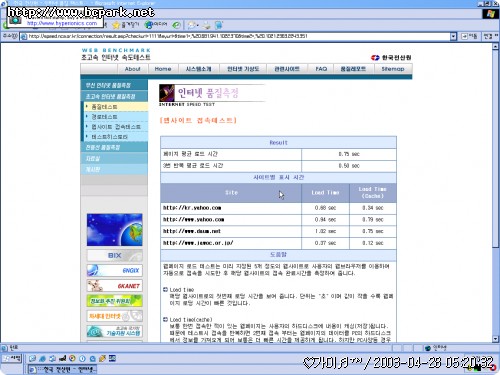500x375 pixels.
Task: Expand 초고속 인터넷 품질측정 sidebar section
Action: [x=114, y=96]
